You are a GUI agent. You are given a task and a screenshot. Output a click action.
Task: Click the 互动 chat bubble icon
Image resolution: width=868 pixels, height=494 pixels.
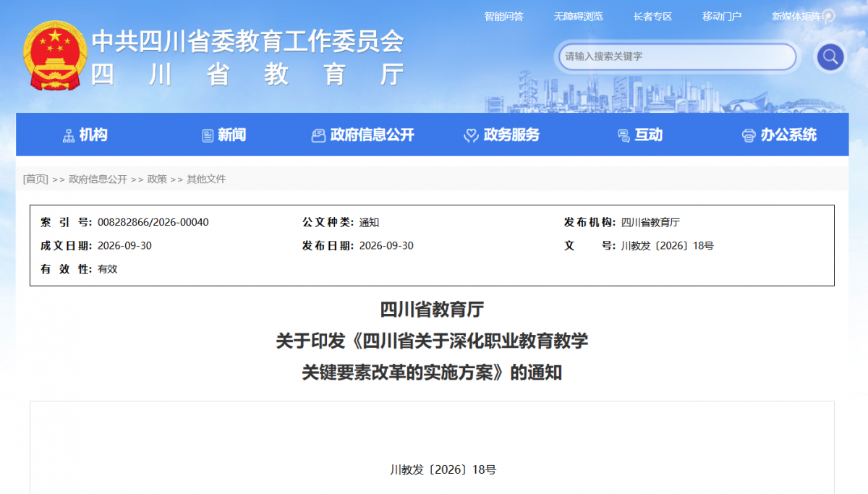623,135
